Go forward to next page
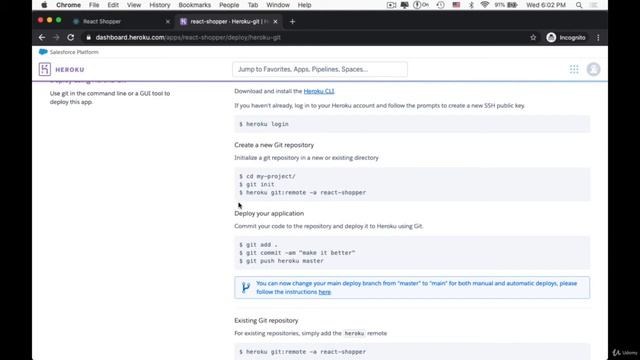640x360 pixels. [56, 38]
